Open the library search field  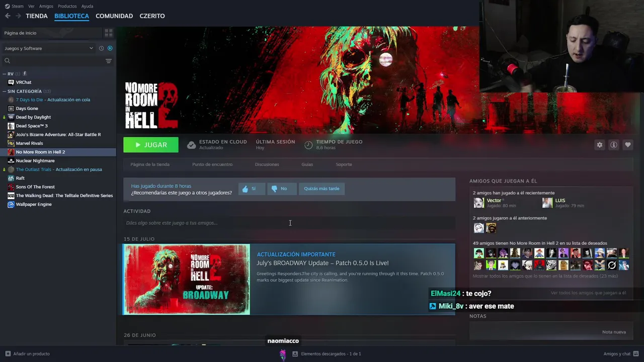click(x=53, y=61)
